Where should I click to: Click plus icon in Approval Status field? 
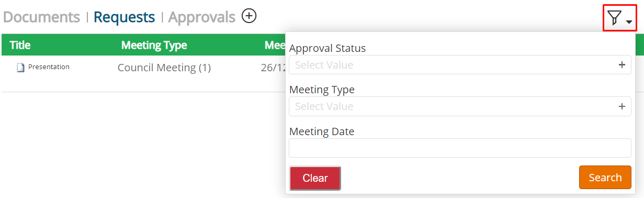coord(622,65)
